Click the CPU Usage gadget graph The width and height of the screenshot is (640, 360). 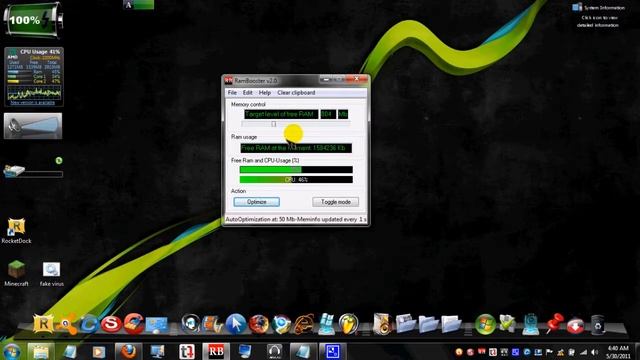[34, 93]
